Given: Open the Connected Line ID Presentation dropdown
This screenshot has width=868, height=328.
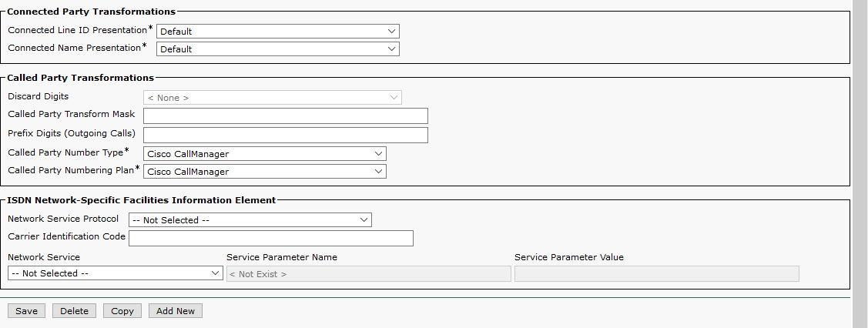Looking at the screenshot, I should pos(277,32).
